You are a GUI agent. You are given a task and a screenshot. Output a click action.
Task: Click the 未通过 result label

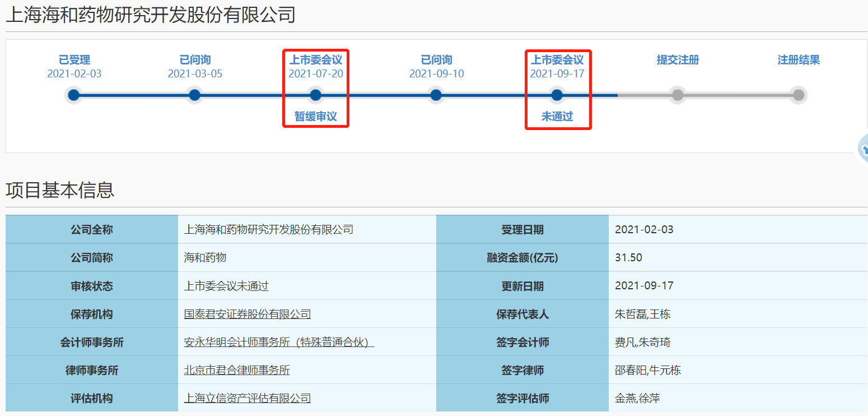557,117
